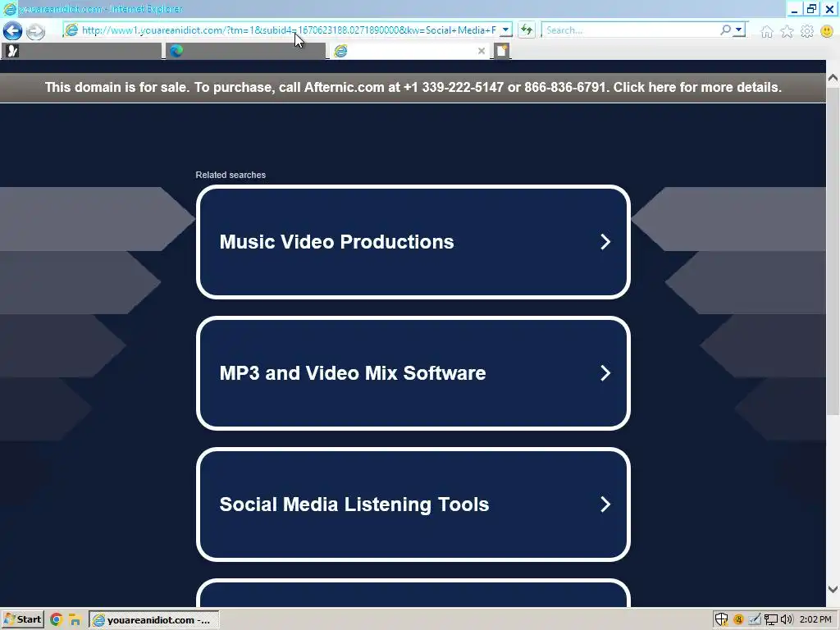
Task: Click in the address bar URL field
Action: [288, 30]
